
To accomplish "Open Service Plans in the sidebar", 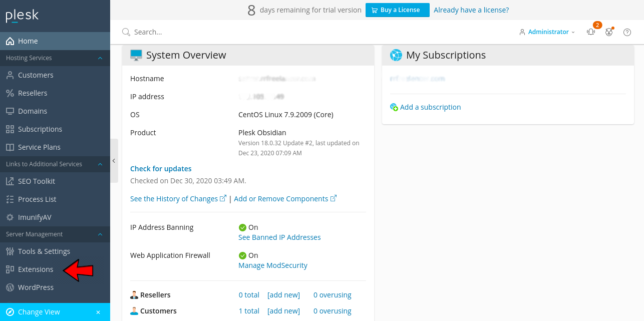I will point(55,147).
